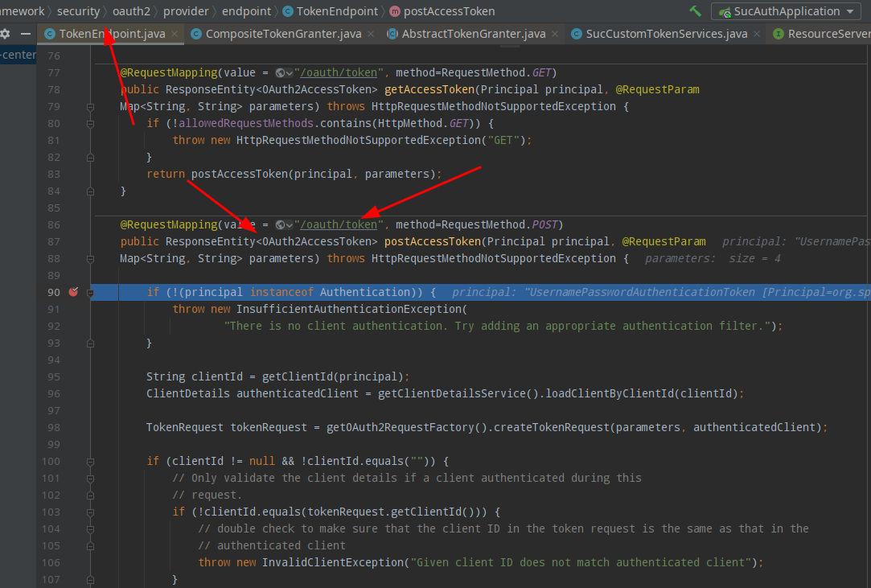This screenshot has width=871, height=588.
Task: Click the green hammer Build icon
Action: click(x=695, y=11)
